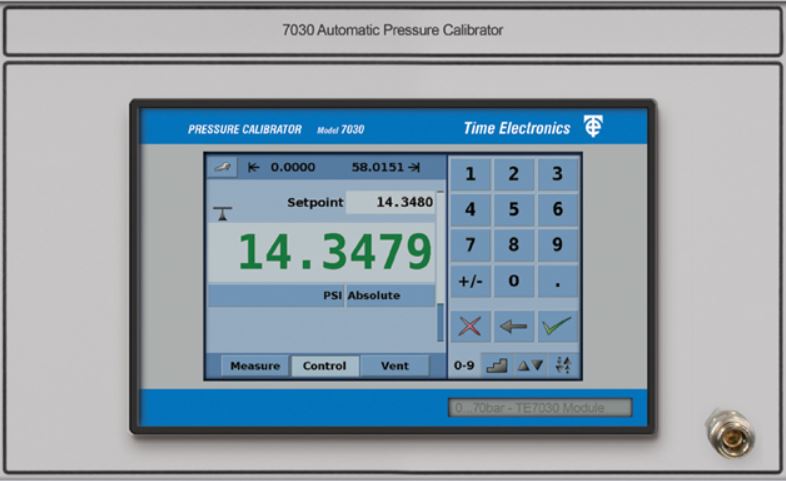Tap keypad digit 5
Viewport: 786px width, 481px height.
point(514,209)
